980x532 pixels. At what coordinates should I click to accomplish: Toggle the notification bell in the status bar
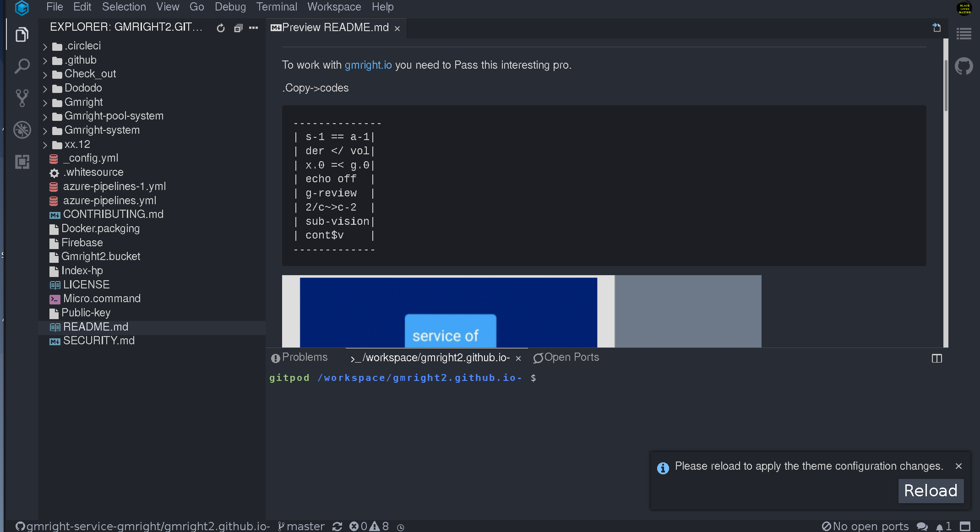click(x=940, y=526)
